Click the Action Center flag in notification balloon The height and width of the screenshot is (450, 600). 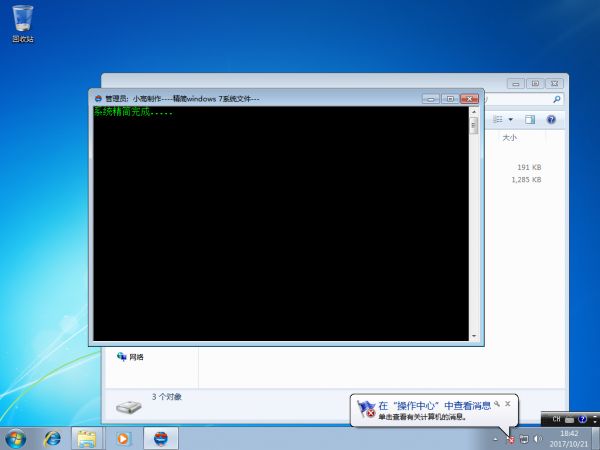pos(366,409)
